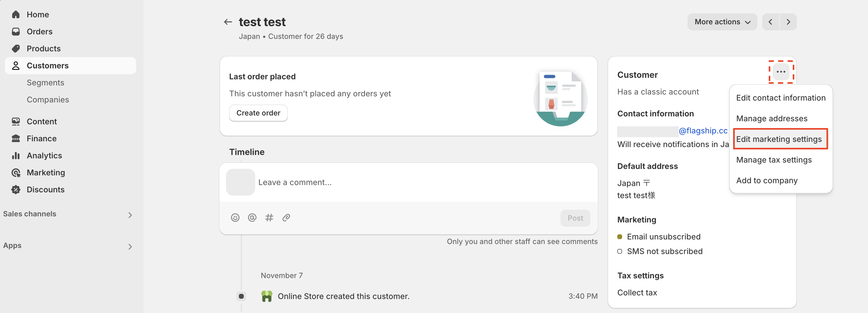Click the hashtag icon below comment box
The width and height of the screenshot is (868, 313).
point(269,218)
